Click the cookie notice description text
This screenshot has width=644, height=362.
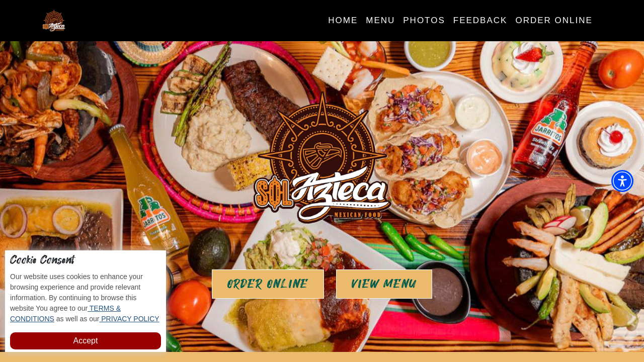click(85, 298)
